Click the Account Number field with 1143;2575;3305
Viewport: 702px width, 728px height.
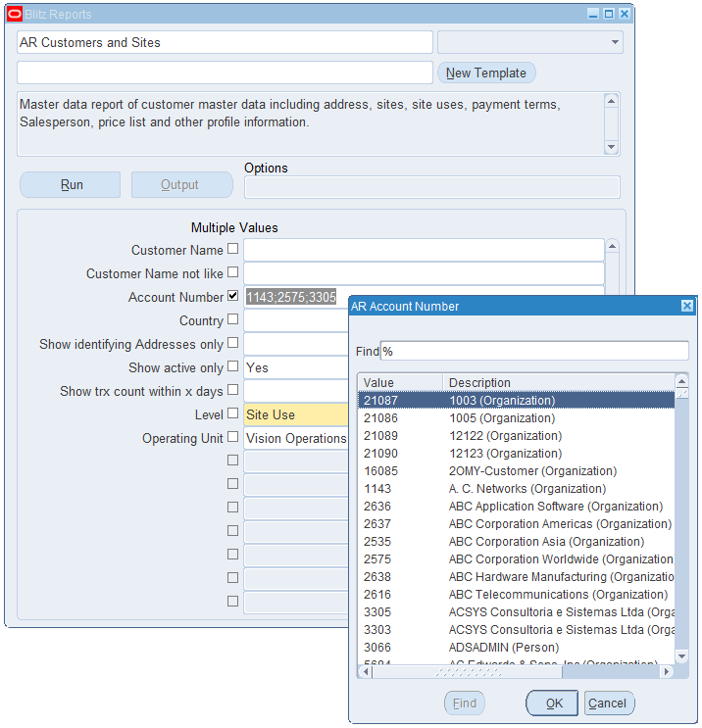coord(296,297)
